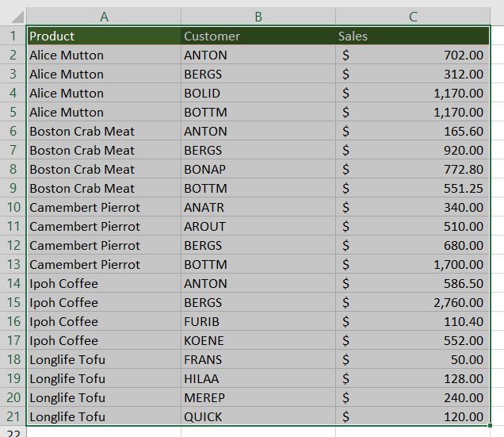This screenshot has width=504, height=437.
Task: Select row 21 header number
Action: [x=13, y=416]
